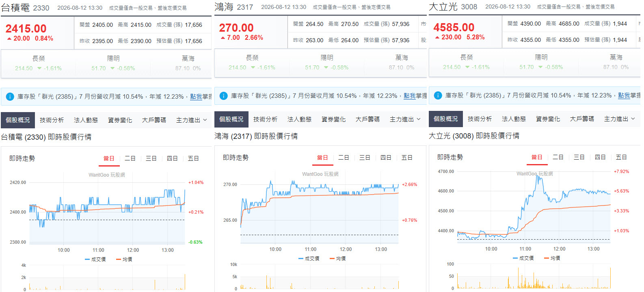The image size is (644, 292).
Task: Toggle 成交價 legend in 大立光 chart
Action: 523,258
